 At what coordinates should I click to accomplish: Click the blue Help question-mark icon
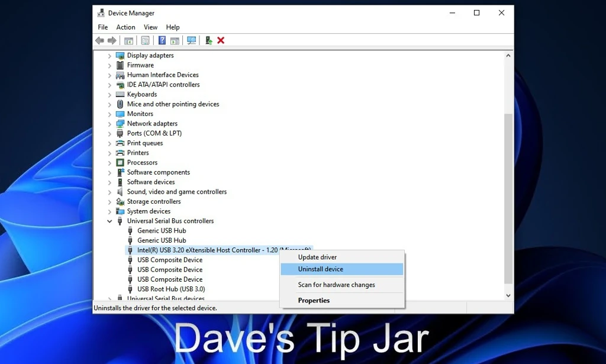tap(162, 40)
